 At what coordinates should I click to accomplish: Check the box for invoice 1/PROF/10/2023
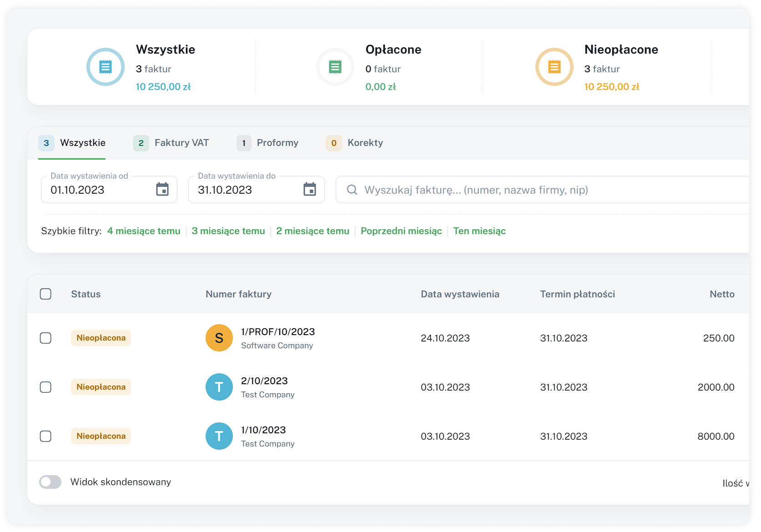click(x=45, y=338)
